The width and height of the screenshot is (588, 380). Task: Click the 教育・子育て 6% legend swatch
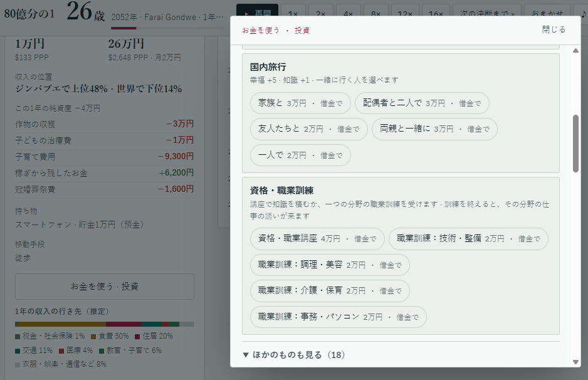pos(102,351)
